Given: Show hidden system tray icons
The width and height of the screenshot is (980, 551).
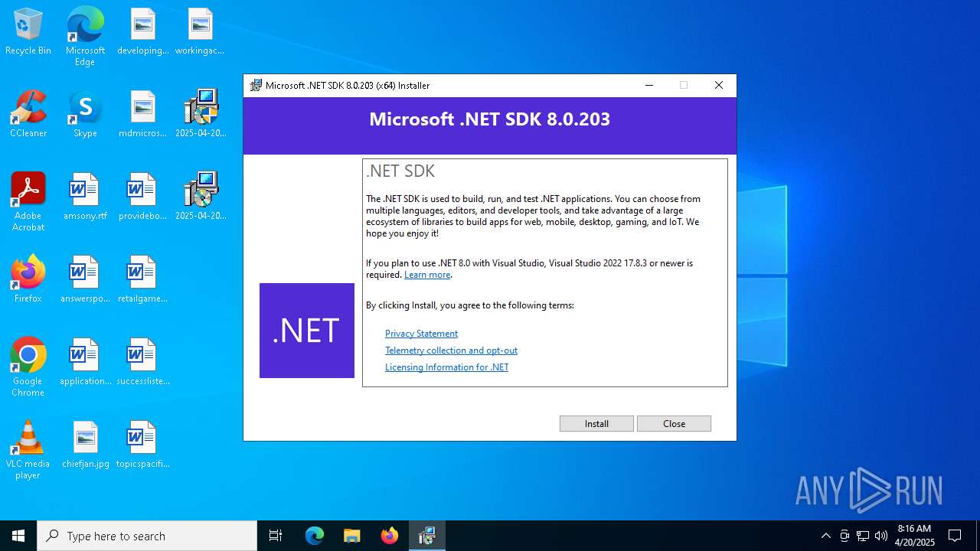Looking at the screenshot, I should [825, 536].
